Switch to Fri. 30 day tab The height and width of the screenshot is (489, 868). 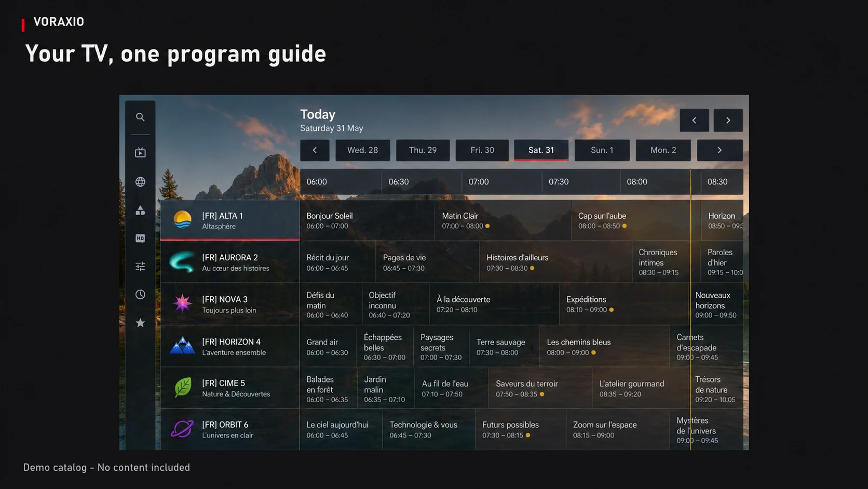[x=482, y=150]
